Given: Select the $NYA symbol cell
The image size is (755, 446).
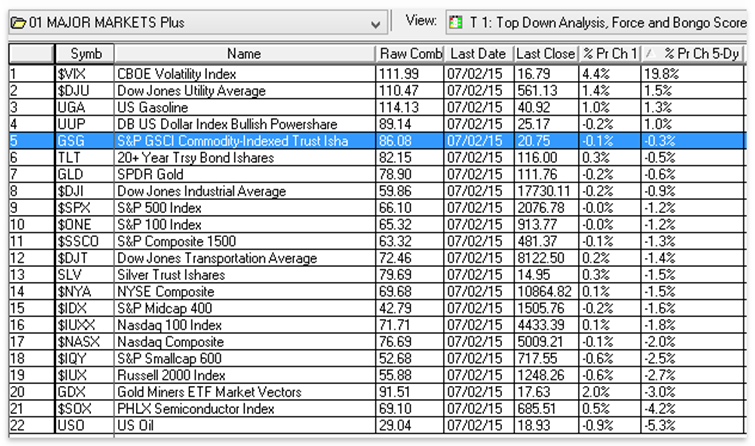Looking at the screenshot, I should 85,291.
